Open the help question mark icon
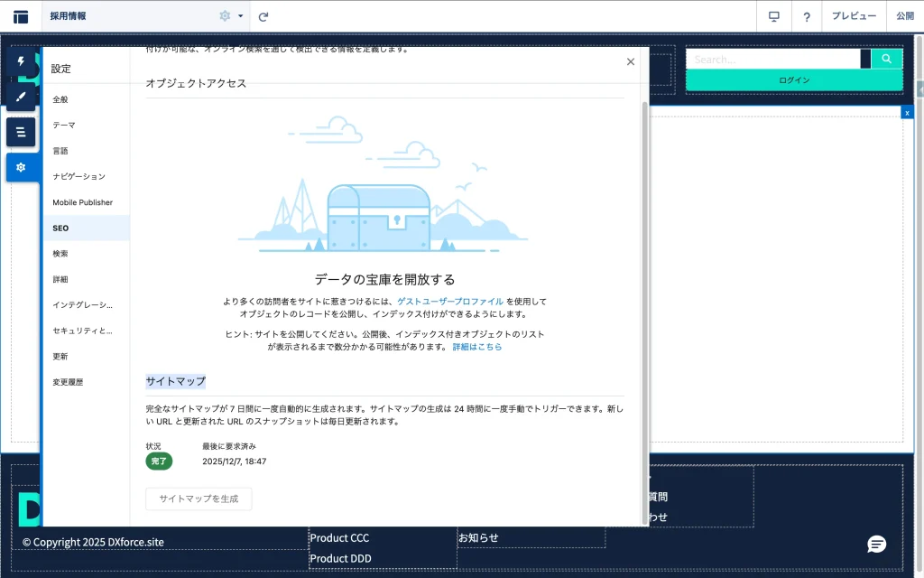Viewport: 924px width, 578px height. (807, 16)
